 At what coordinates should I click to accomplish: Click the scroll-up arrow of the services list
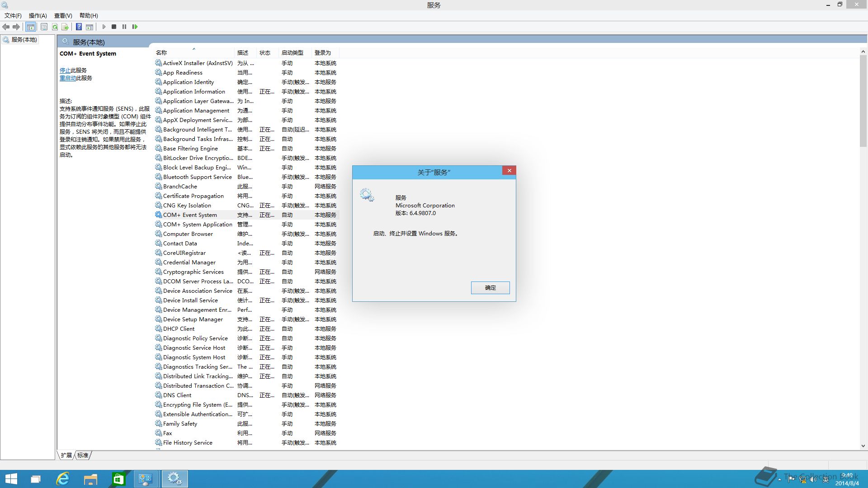pos(863,52)
